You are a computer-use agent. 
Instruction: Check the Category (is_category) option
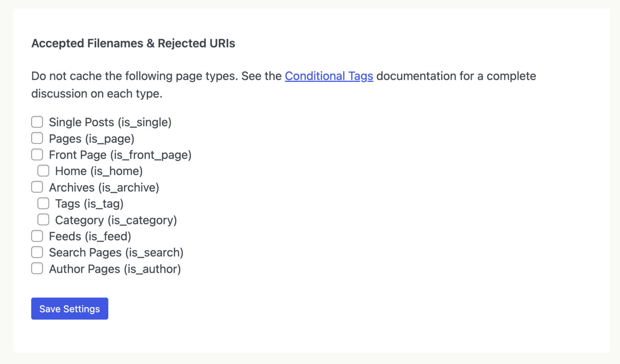pos(43,220)
